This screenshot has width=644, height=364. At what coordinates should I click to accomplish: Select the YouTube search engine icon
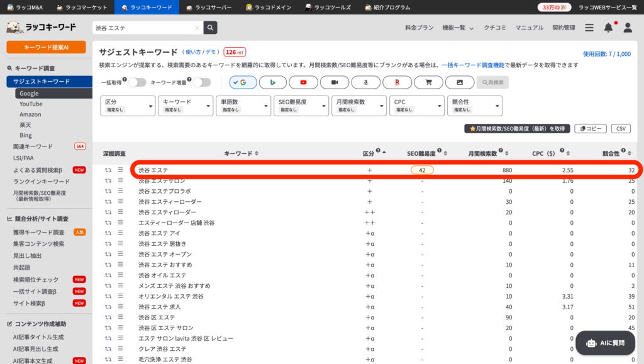[304, 82]
